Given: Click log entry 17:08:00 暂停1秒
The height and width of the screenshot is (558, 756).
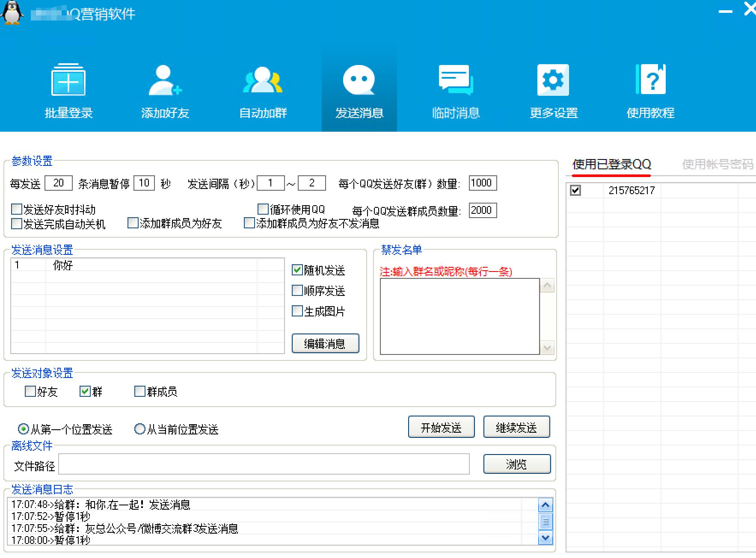Looking at the screenshot, I should coord(51,540).
